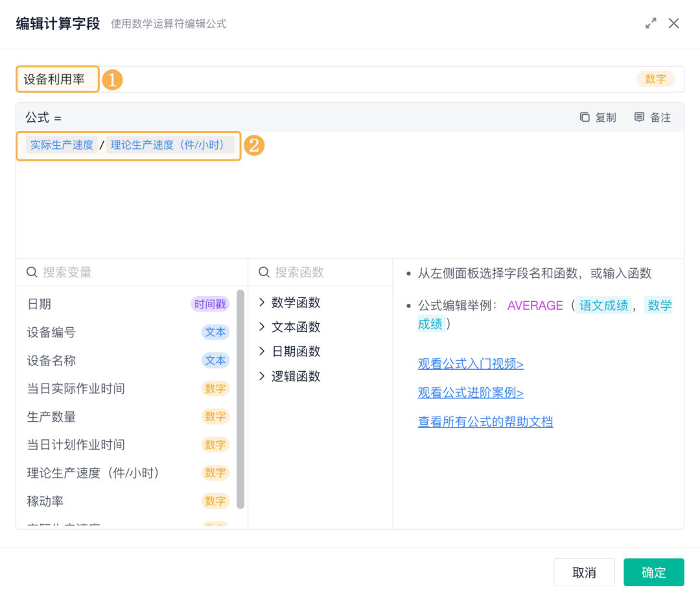700x596 pixels.
Task: Click the 时间戳 tag beside 日期
Action: click(x=210, y=304)
